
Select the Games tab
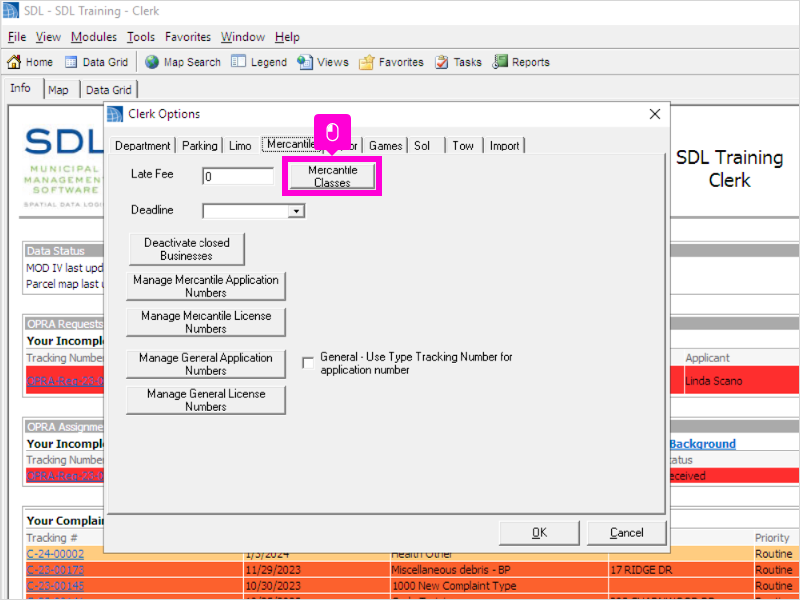[385, 146]
